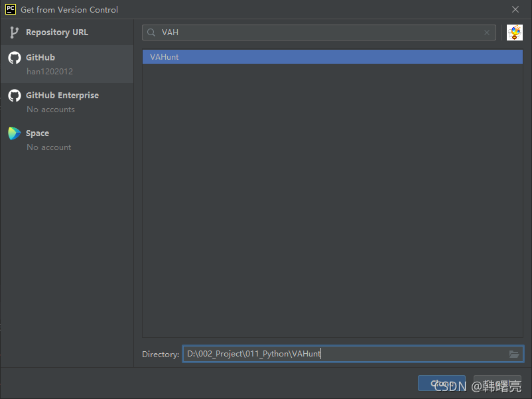The image size is (532, 399).
Task: Open the GitHub Enterprise section
Action: 67,102
